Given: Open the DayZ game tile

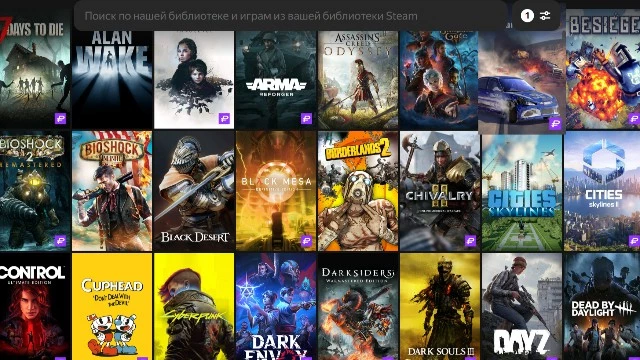Looking at the screenshot, I should [x=522, y=307].
